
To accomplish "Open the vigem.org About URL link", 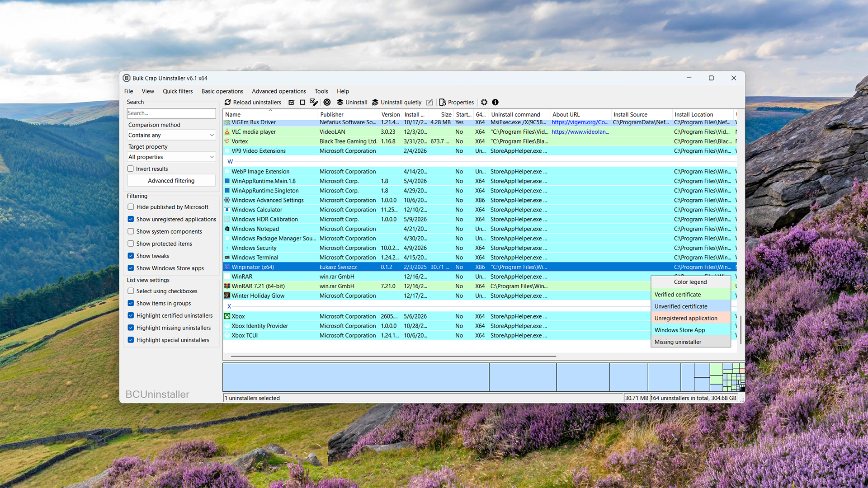I will pos(580,122).
